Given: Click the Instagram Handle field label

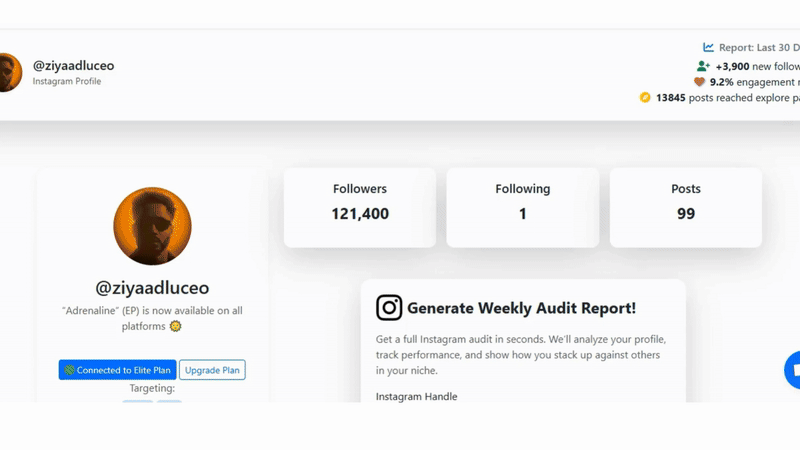Looking at the screenshot, I should [x=416, y=396].
